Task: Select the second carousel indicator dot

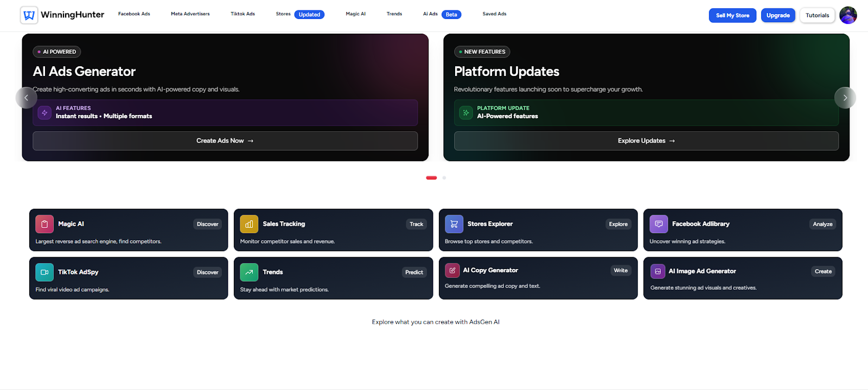Action: (x=444, y=178)
